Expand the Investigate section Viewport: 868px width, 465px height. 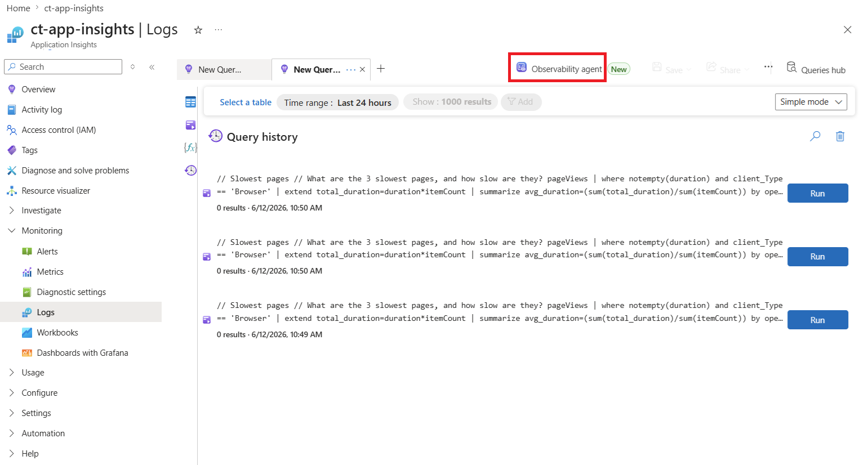pos(41,211)
